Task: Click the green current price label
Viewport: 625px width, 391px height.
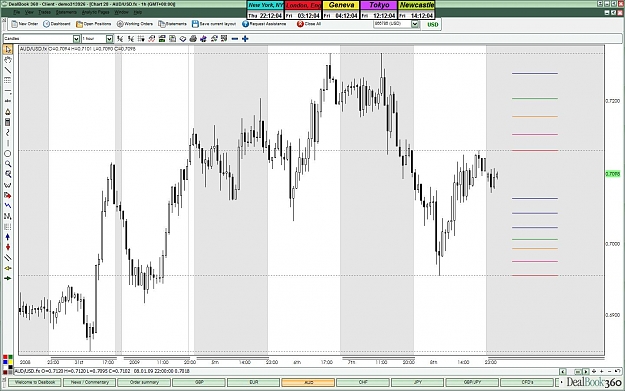Action: (613, 174)
